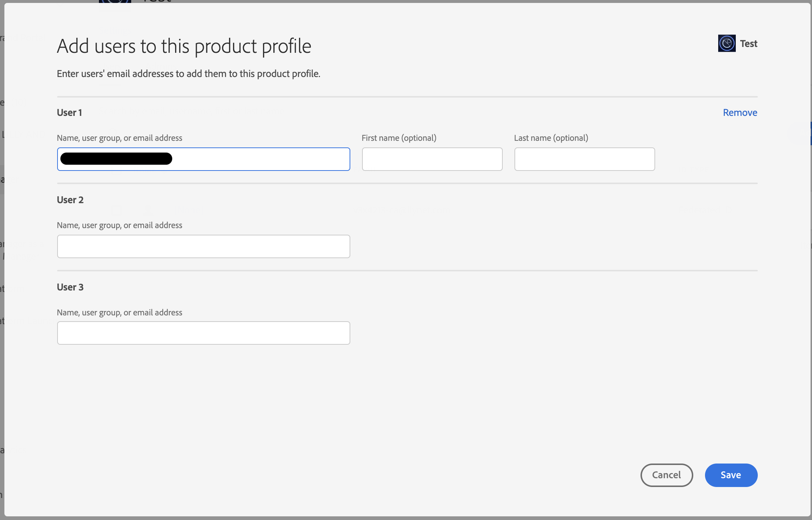Click the "Last name (optional)" label

pos(551,138)
